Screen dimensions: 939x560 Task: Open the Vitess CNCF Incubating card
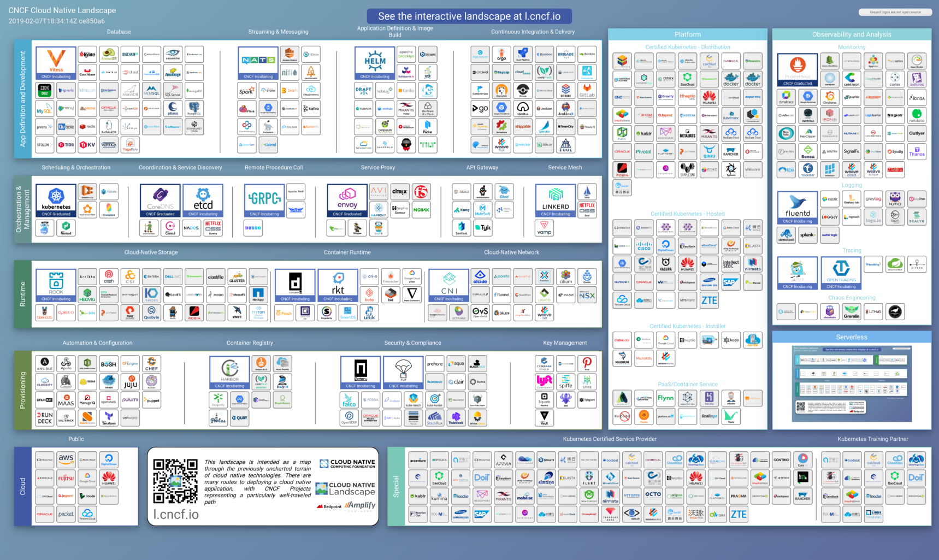click(56, 63)
